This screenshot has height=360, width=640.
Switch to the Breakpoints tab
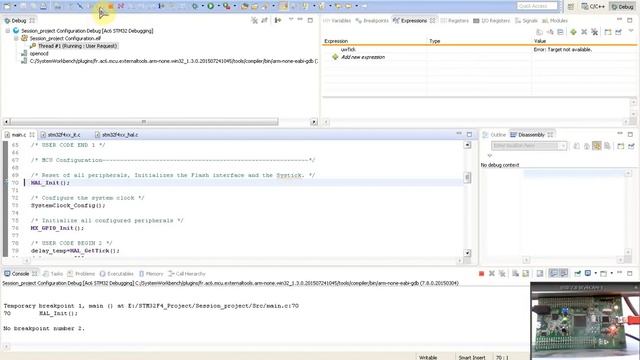[372, 20]
